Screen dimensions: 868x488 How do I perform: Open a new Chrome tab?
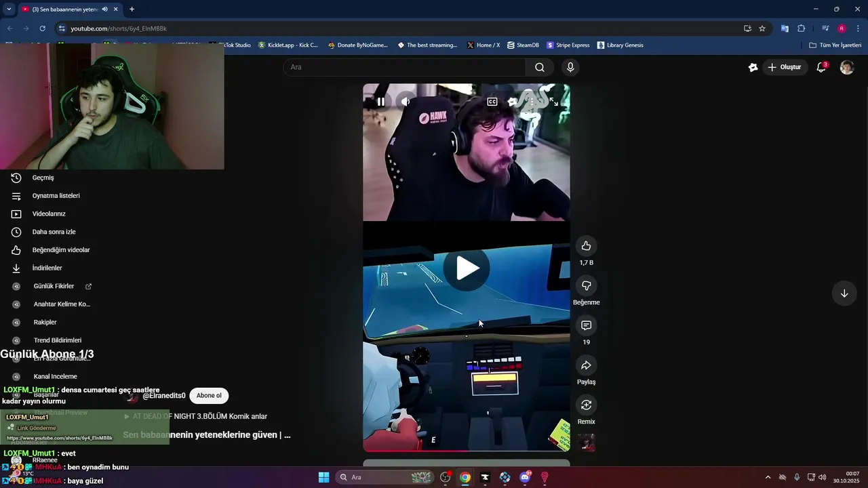point(132,9)
